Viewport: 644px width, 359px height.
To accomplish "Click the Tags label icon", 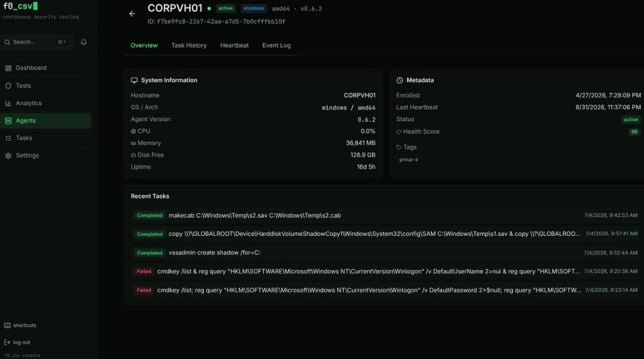I will (399, 147).
